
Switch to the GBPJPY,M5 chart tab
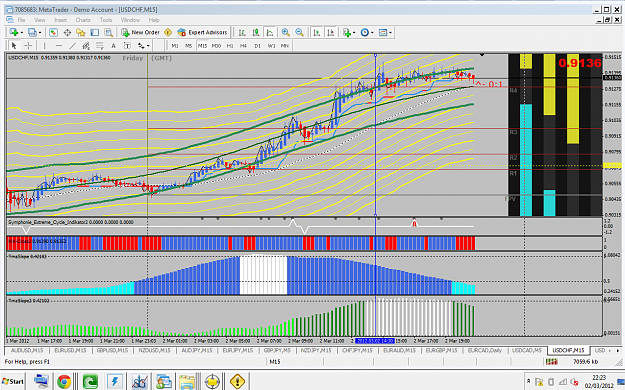(x=277, y=350)
